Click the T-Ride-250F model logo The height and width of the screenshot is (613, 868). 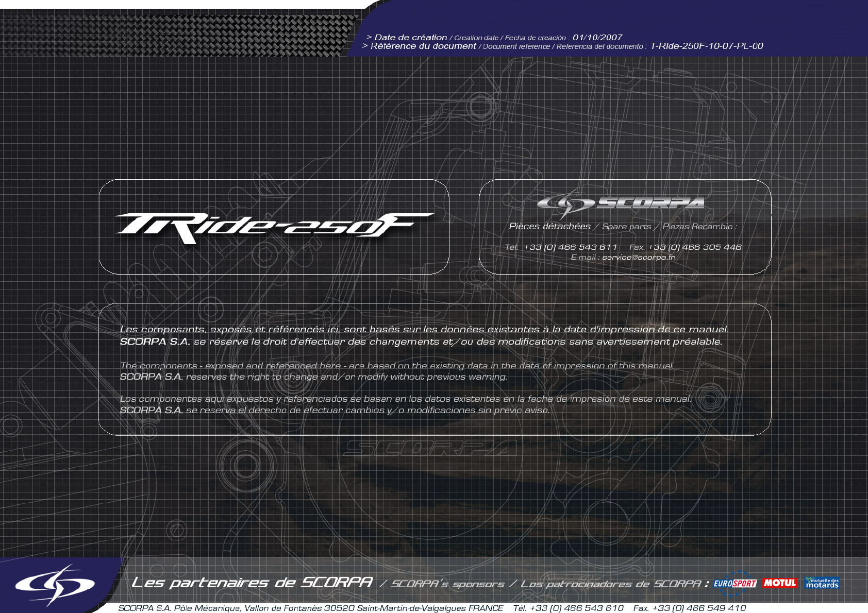[274, 228]
